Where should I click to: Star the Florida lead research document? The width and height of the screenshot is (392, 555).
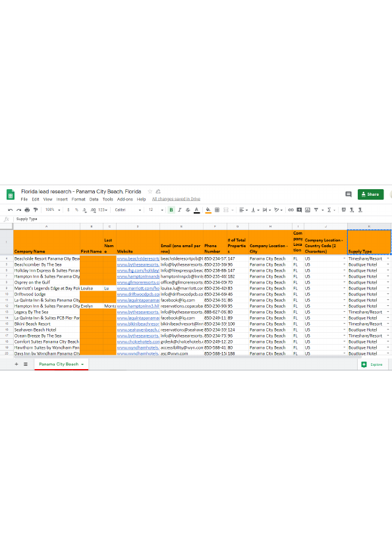[x=150, y=192]
